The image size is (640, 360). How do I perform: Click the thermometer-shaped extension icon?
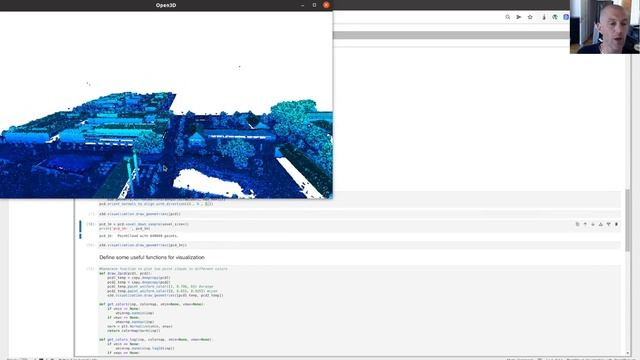[x=544, y=17]
